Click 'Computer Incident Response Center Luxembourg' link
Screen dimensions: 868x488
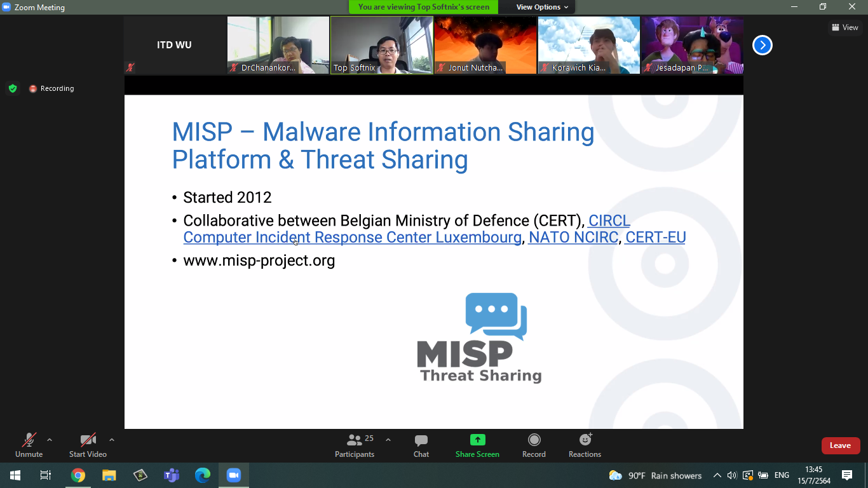[x=352, y=237]
